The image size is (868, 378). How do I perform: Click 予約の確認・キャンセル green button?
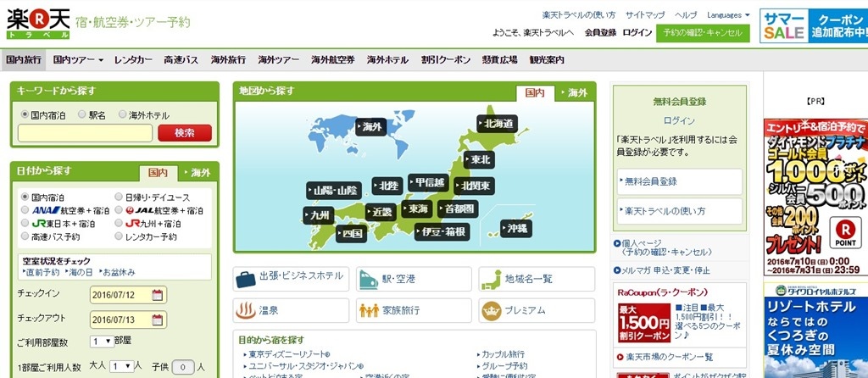pos(703,33)
